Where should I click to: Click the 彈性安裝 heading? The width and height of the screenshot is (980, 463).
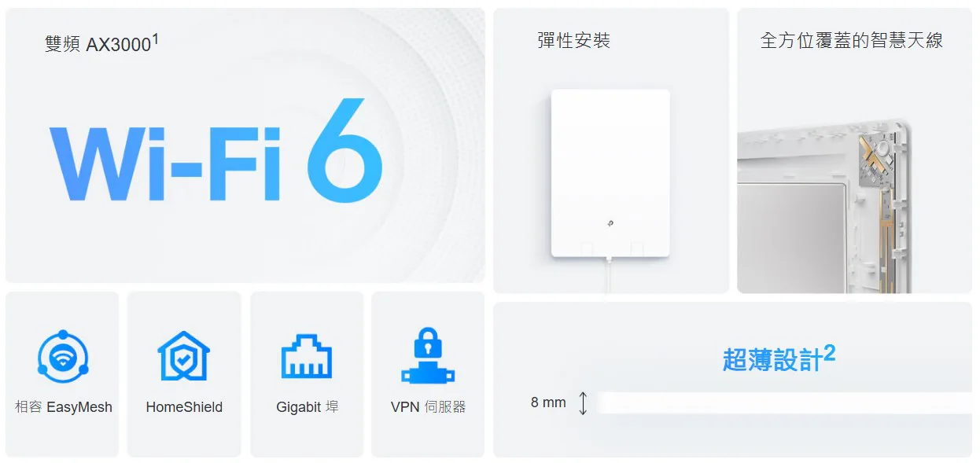point(574,41)
